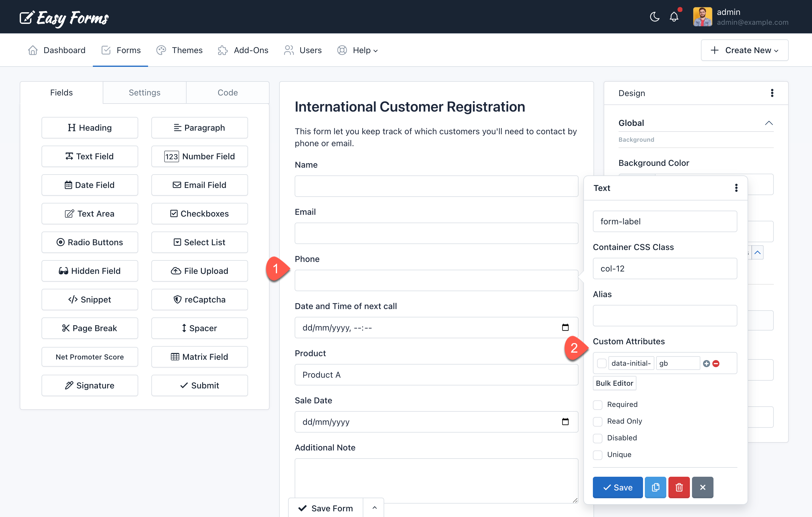812x517 pixels.
Task: Open the Text field options kebab menu
Action: coord(736,188)
